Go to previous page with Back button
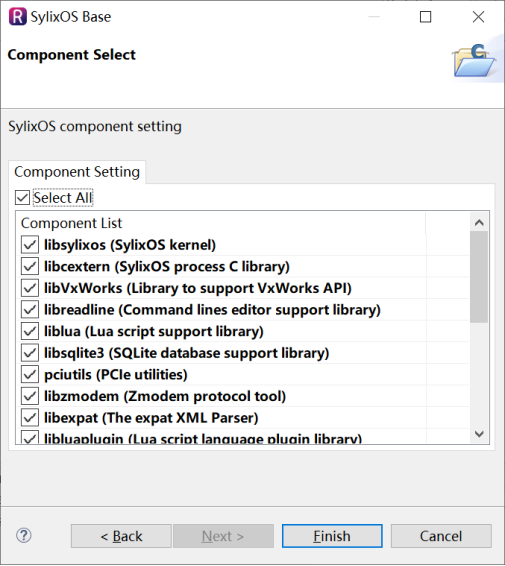This screenshot has height=566, width=505. click(121, 536)
